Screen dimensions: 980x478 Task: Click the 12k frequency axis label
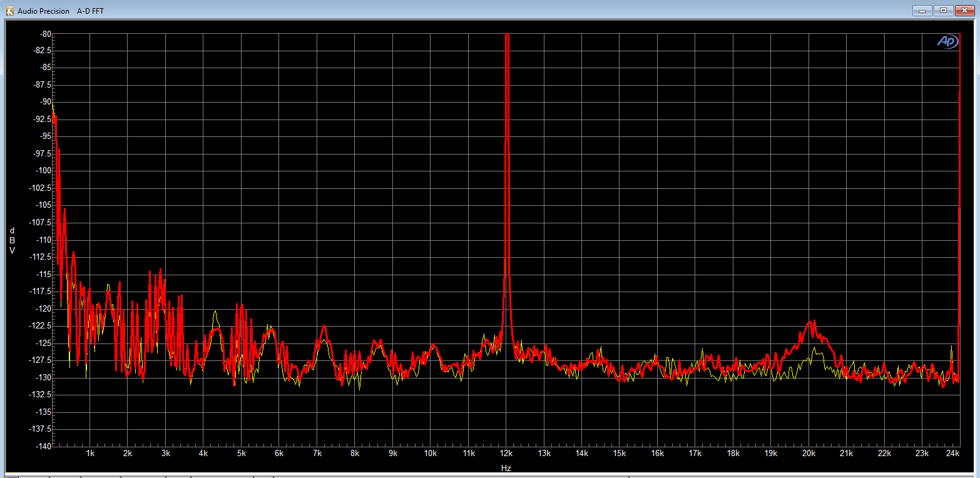[x=506, y=453]
